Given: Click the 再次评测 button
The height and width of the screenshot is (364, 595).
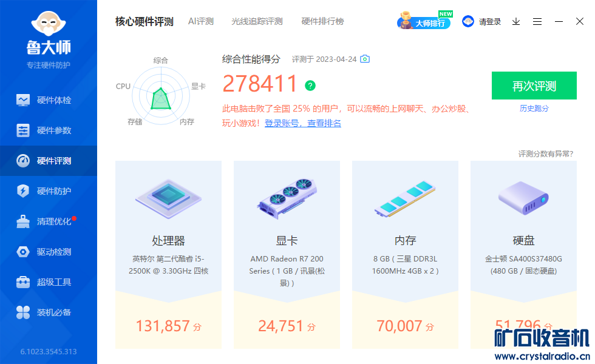Looking at the screenshot, I should 534,86.
